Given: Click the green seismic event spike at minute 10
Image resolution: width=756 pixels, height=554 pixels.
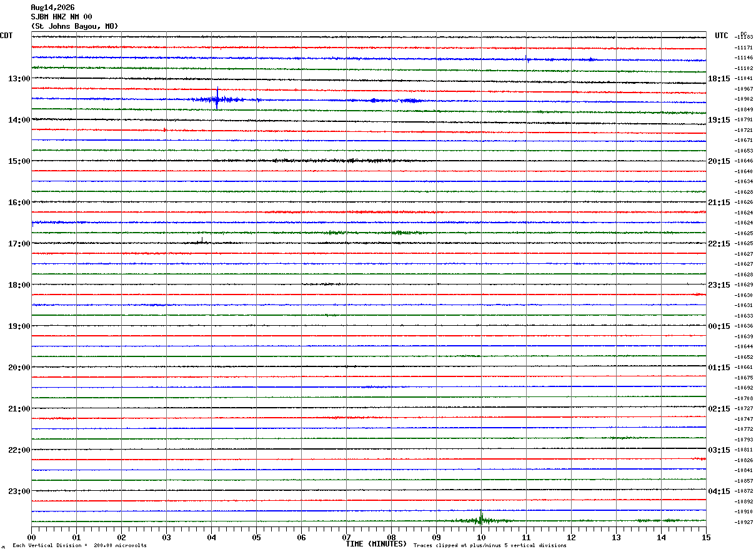Looking at the screenshot, I should pos(481,518).
